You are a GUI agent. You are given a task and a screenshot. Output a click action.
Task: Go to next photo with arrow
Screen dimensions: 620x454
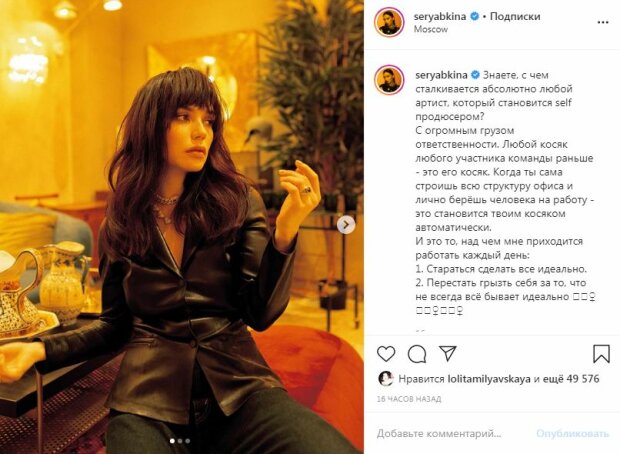tap(346, 225)
